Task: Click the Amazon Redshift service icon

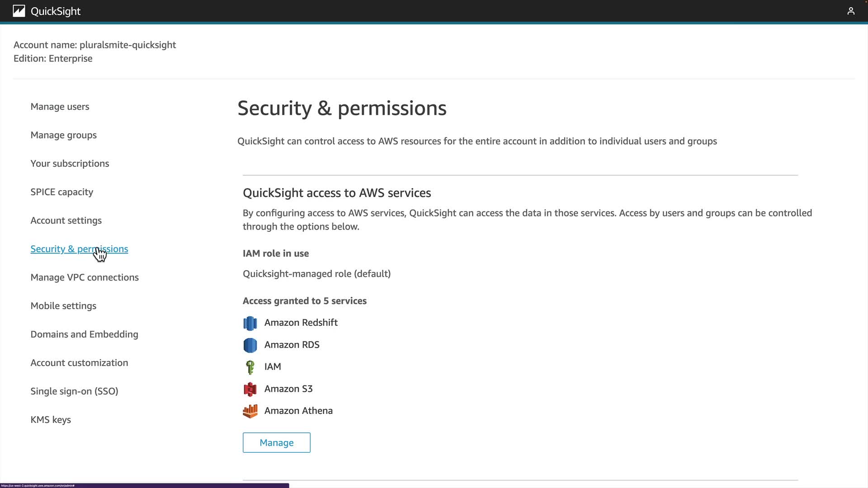Action: (x=250, y=323)
